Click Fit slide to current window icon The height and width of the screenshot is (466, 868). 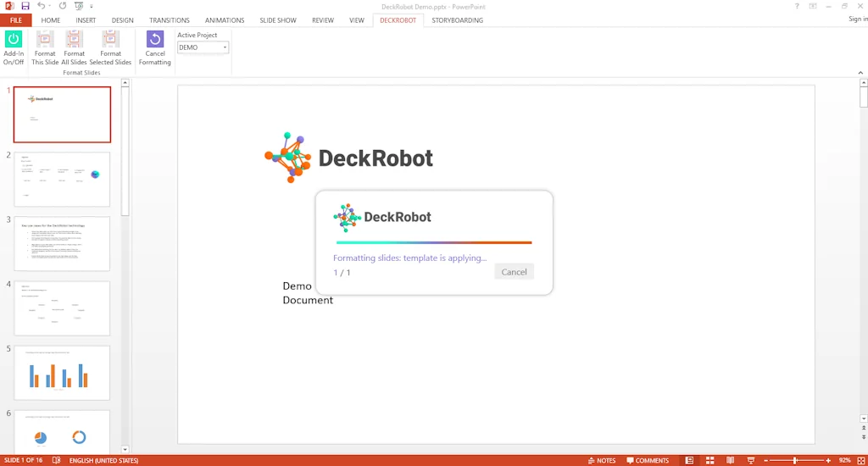861,460
